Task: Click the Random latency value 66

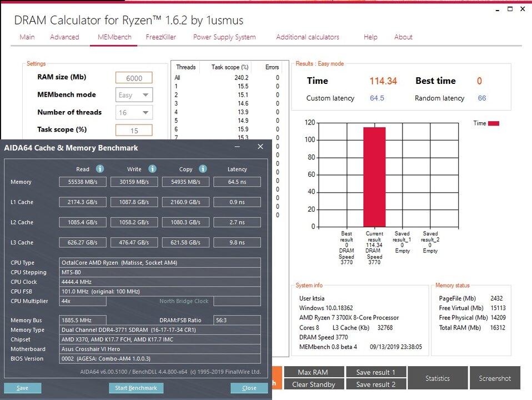Action: point(482,98)
